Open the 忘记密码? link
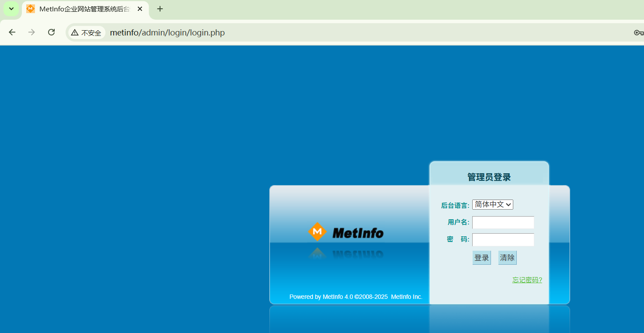The width and height of the screenshot is (644, 333). (x=527, y=280)
